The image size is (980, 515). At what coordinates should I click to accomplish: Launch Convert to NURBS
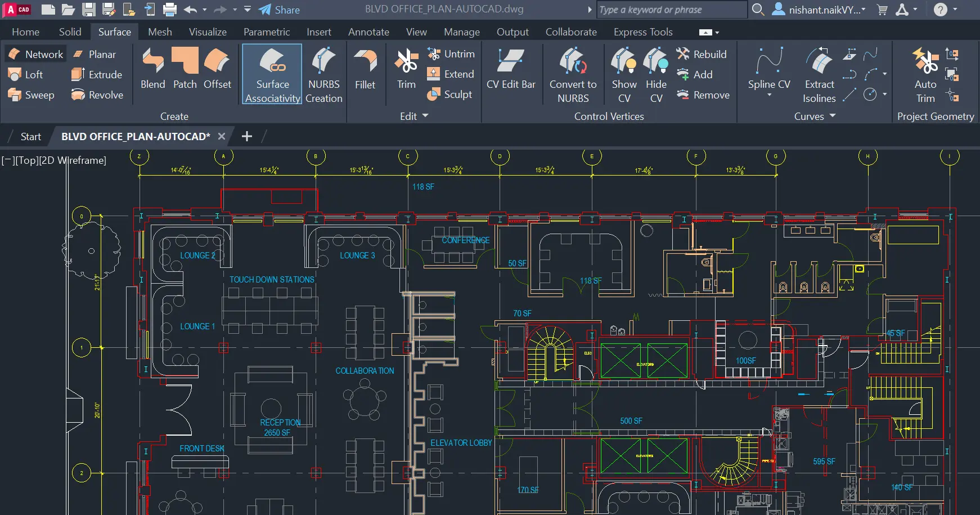click(x=573, y=74)
